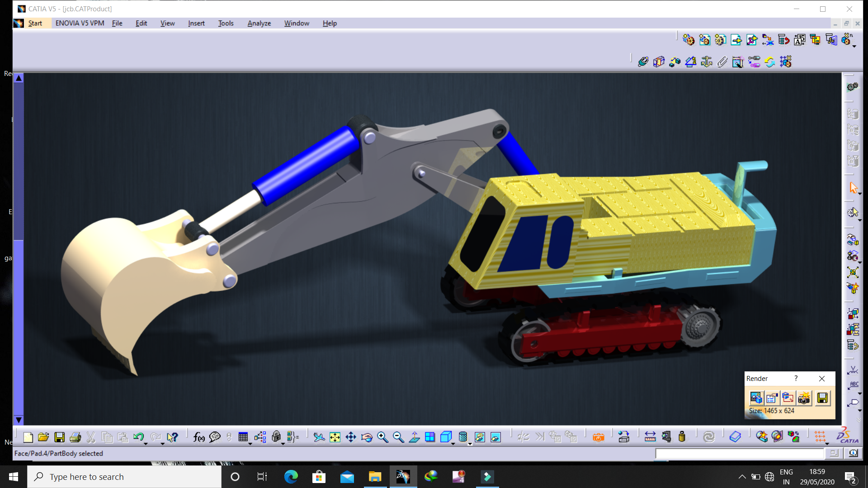Save rendered image from Render panel
The image size is (868, 488).
pos(822,398)
